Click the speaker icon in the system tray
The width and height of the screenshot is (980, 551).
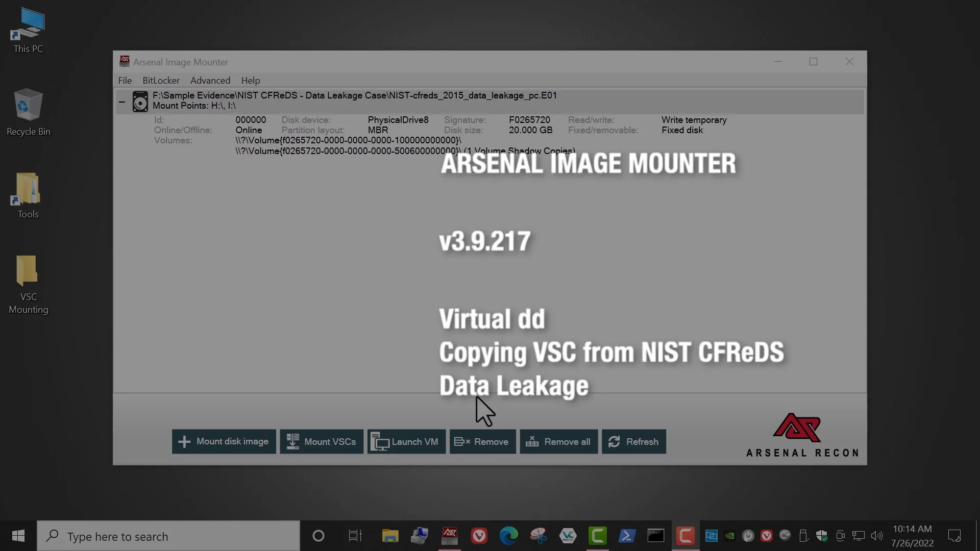pos(877,536)
